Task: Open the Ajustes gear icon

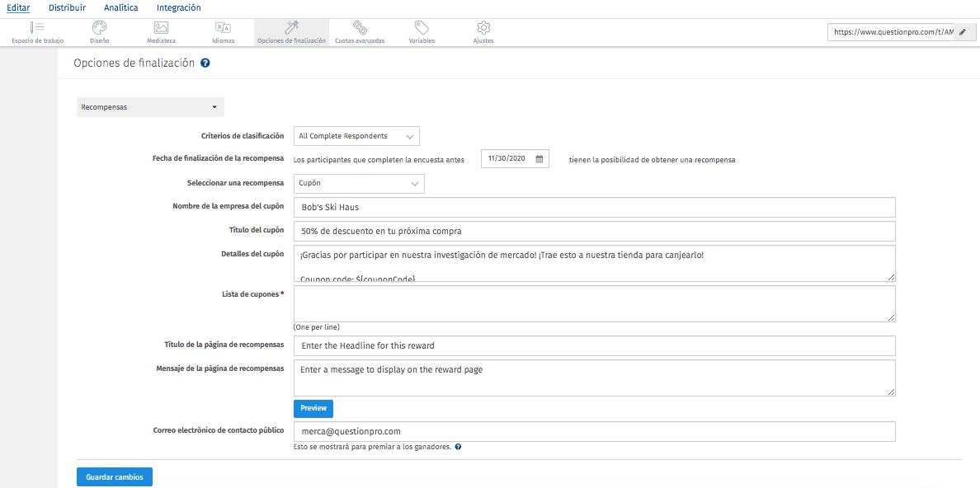Action: click(483, 28)
